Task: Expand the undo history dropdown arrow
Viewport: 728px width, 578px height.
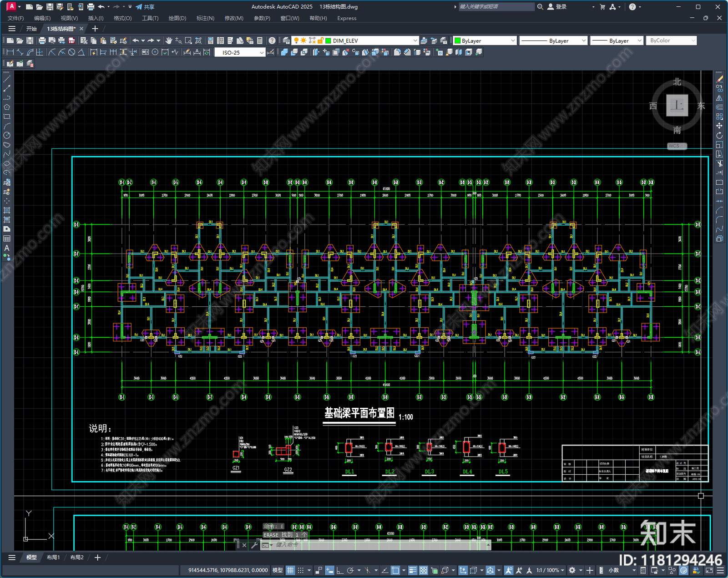Action: pos(143,41)
